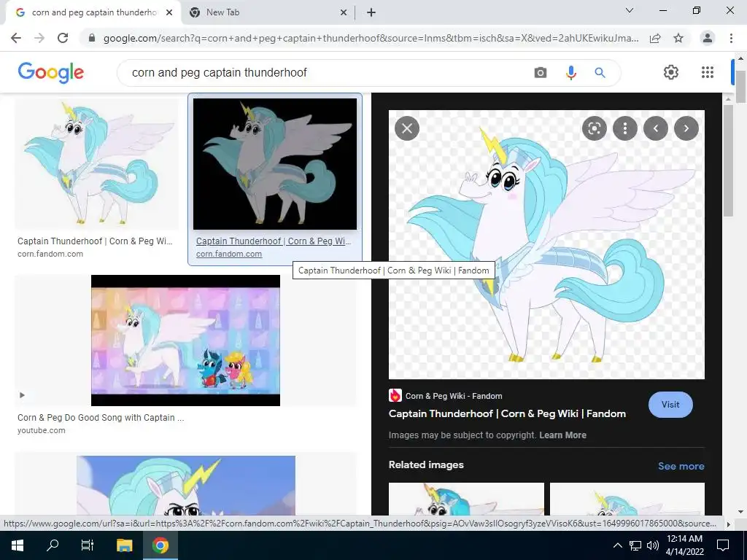The width and height of the screenshot is (747, 560).
Task: Open the taskbar clock and date
Action: tap(684, 545)
